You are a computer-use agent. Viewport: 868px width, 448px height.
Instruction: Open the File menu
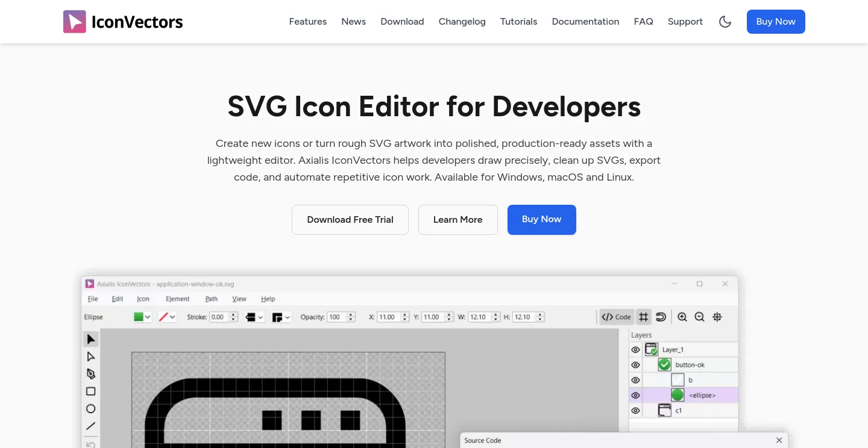point(93,299)
